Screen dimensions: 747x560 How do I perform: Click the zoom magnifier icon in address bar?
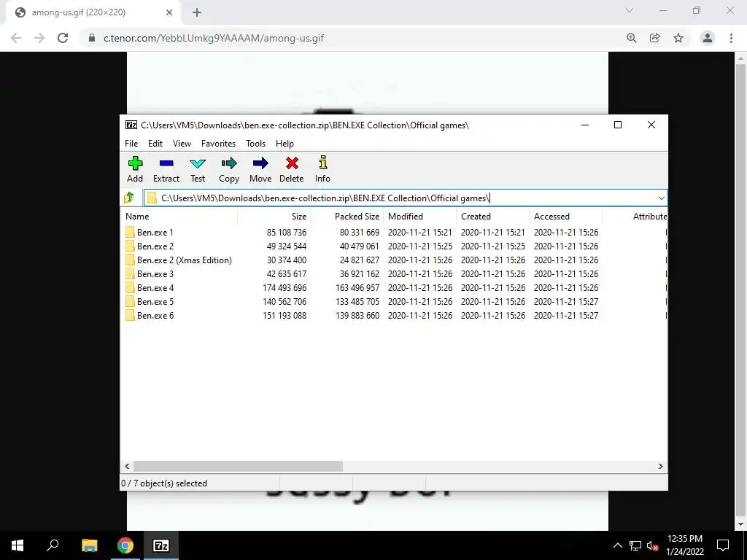pyautogui.click(x=632, y=38)
